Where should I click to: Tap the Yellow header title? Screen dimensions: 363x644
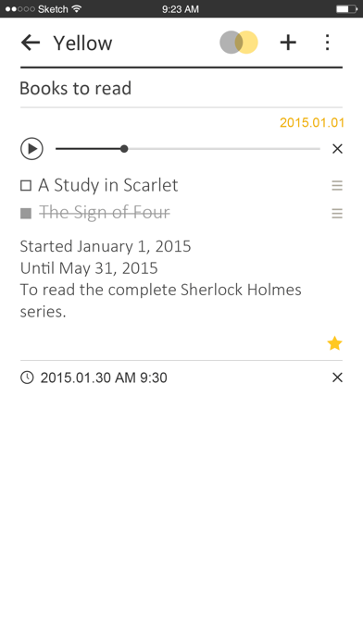click(x=82, y=43)
